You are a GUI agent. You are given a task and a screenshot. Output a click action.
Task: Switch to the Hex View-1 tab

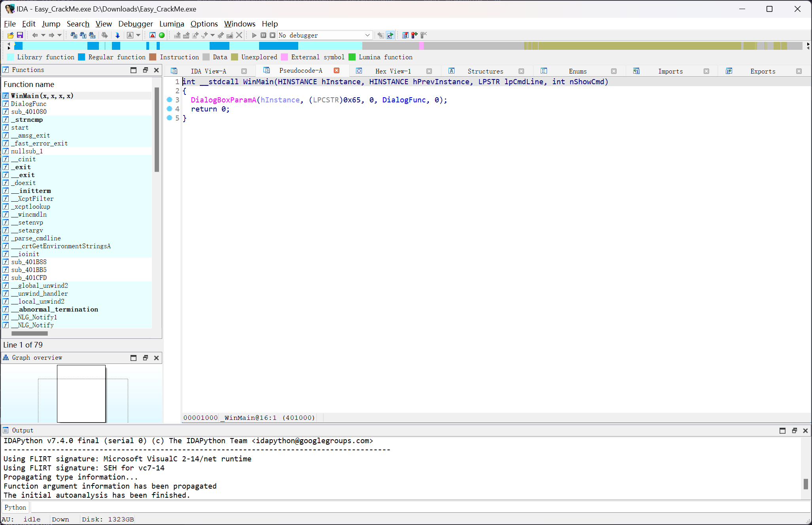tap(393, 71)
